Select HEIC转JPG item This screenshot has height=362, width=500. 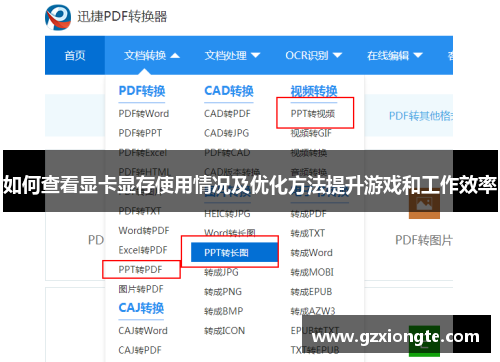pos(227,214)
